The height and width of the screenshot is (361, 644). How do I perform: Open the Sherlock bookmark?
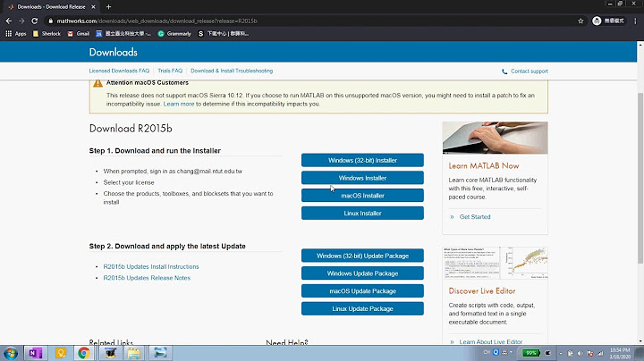47,34
